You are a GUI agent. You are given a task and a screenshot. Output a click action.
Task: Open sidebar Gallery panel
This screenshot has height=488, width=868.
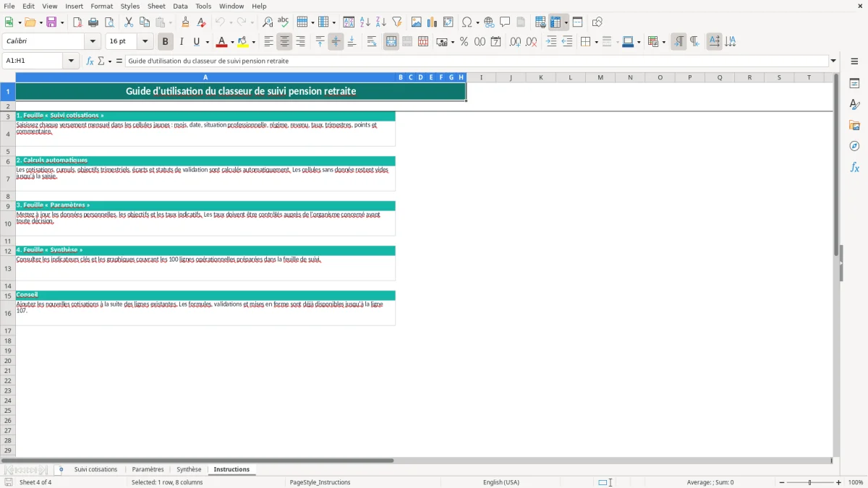coord(854,126)
